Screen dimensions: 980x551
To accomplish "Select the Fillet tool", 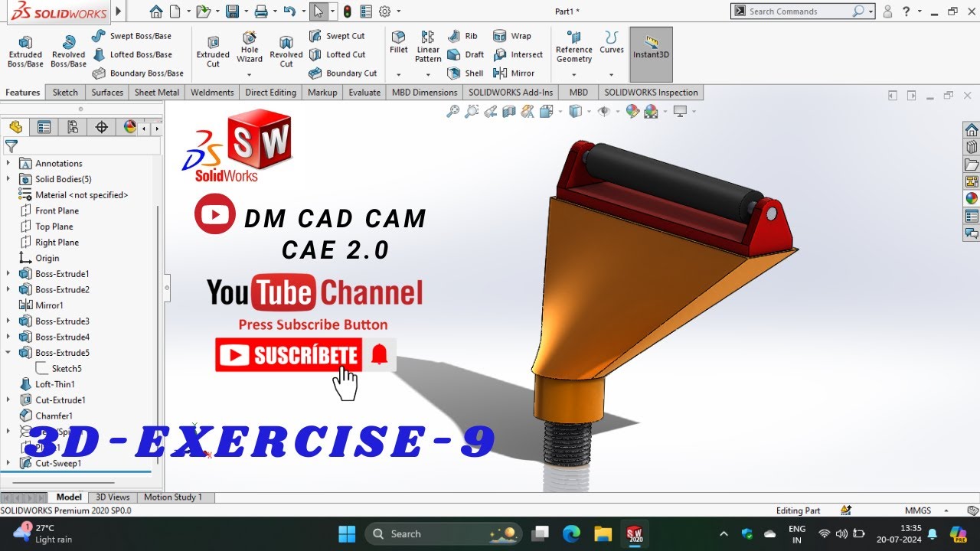I will pos(398,42).
